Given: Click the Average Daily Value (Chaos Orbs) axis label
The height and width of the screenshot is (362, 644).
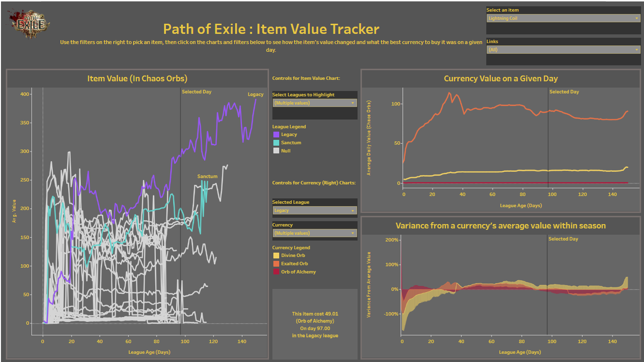Looking at the screenshot, I should tap(369, 137).
